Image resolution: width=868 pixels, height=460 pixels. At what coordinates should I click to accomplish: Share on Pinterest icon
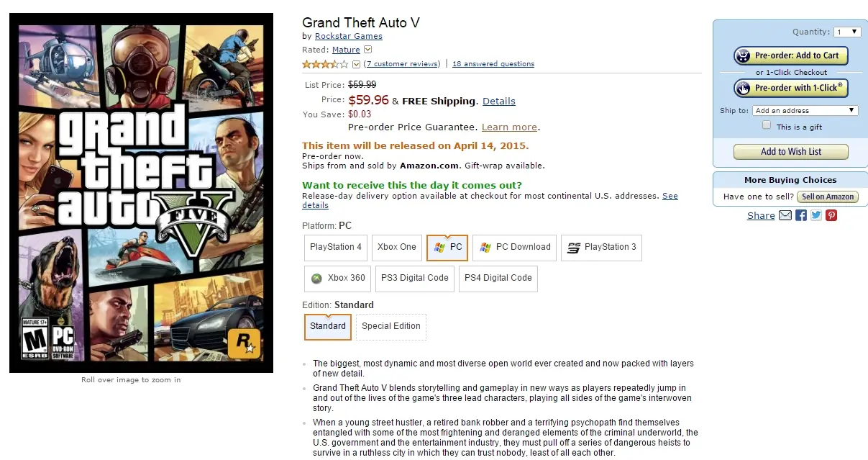pos(831,215)
